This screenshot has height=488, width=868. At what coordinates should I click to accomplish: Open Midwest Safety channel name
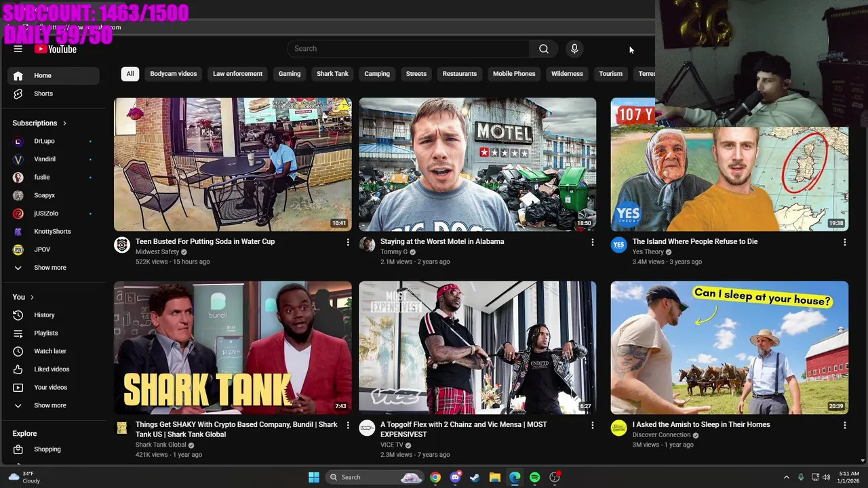pos(157,252)
